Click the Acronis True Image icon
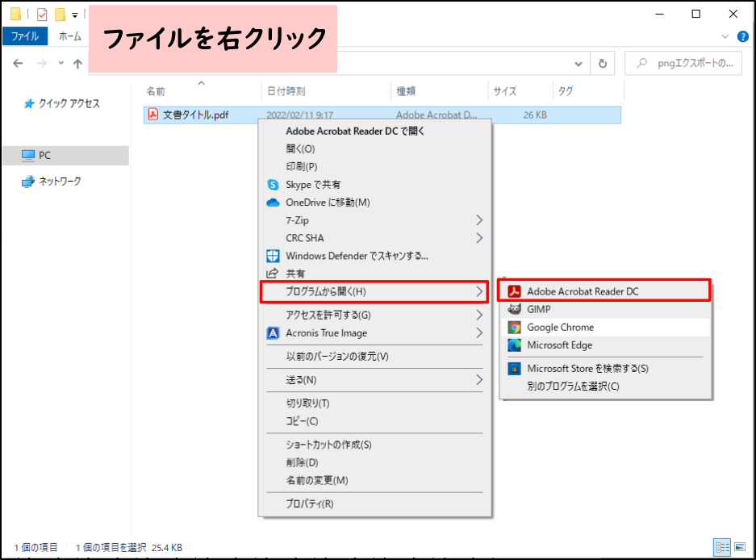Viewport: 756px width, 560px height. 273,332
